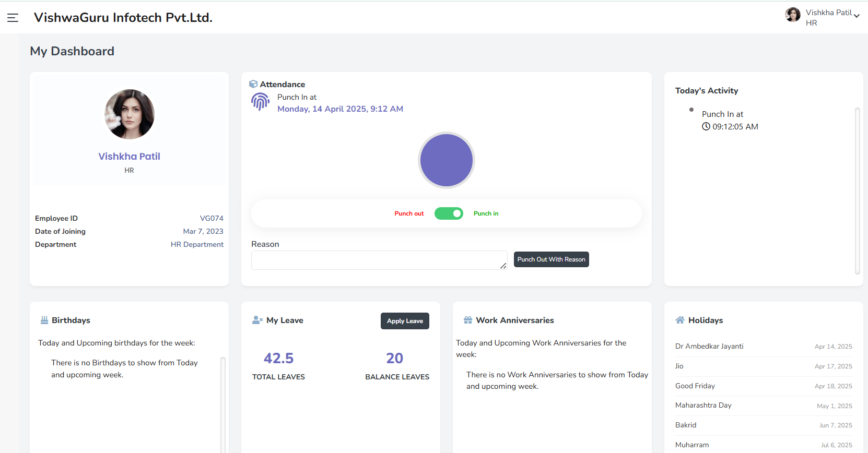Open the hamburger sidebar menu
The image size is (868, 453).
click(x=13, y=18)
